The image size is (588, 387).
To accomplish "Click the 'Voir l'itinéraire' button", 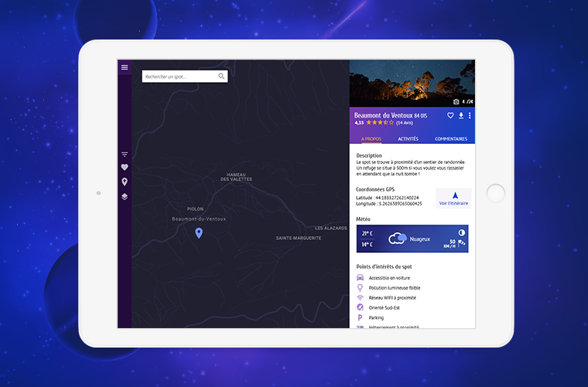I will [x=453, y=198].
